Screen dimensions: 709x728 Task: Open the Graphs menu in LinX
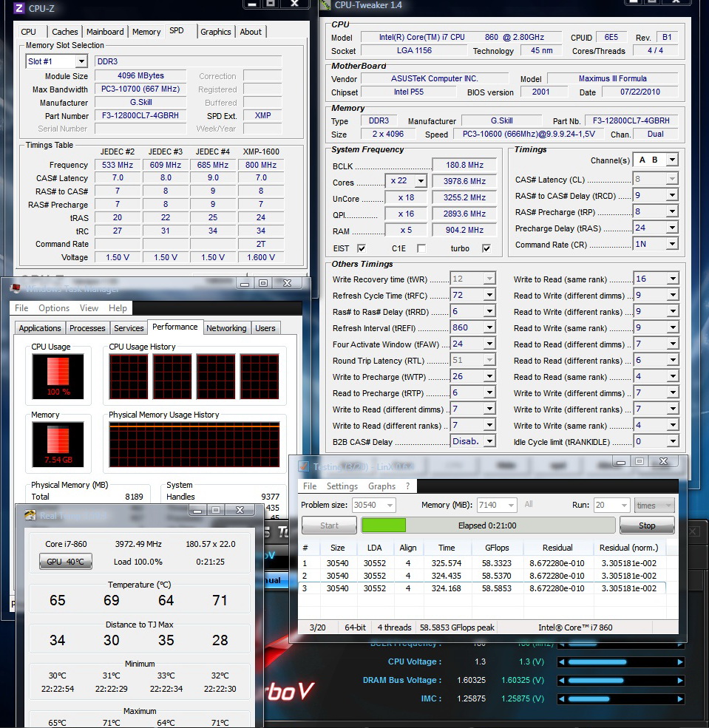tap(381, 486)
